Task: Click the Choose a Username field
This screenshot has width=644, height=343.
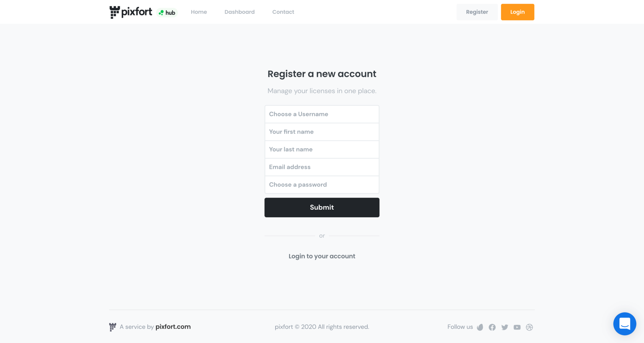Action: (x=322, y=114)
